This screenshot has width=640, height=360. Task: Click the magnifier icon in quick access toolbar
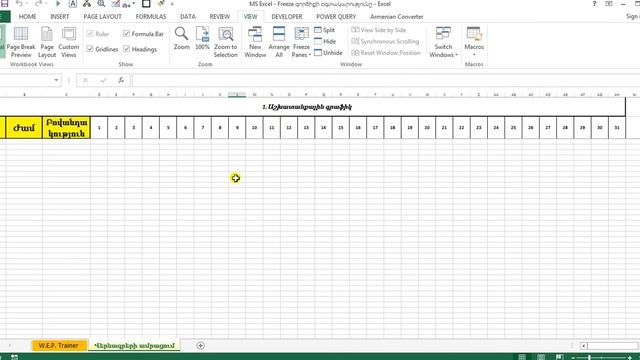pyautogui.click(x=101, y=4)
